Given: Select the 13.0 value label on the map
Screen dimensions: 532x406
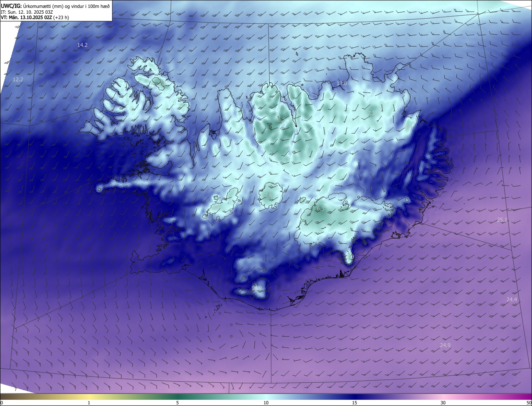Looking at the screenshot, I should 342,83.
